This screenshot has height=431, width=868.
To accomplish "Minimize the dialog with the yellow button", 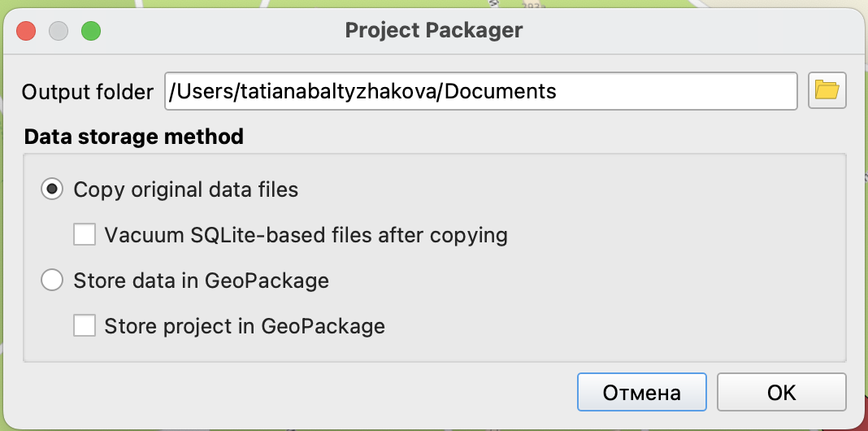I will tap(59, 32).
